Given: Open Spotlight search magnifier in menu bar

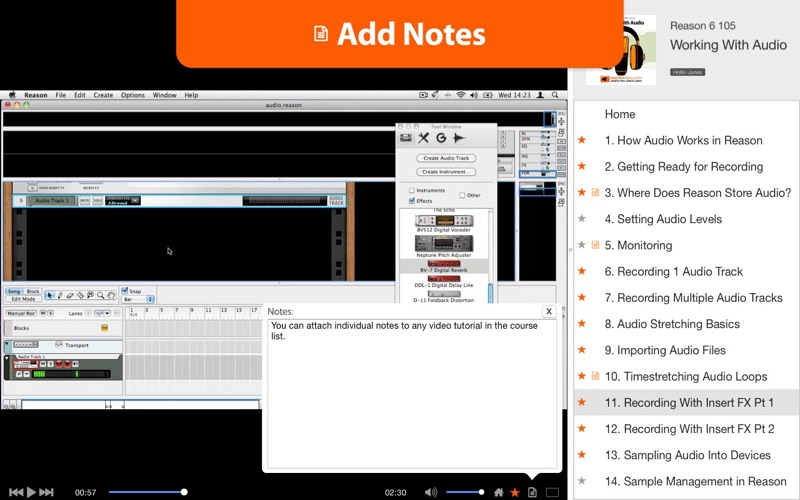Looking at the screenshot, I should [x=555, y=95].
